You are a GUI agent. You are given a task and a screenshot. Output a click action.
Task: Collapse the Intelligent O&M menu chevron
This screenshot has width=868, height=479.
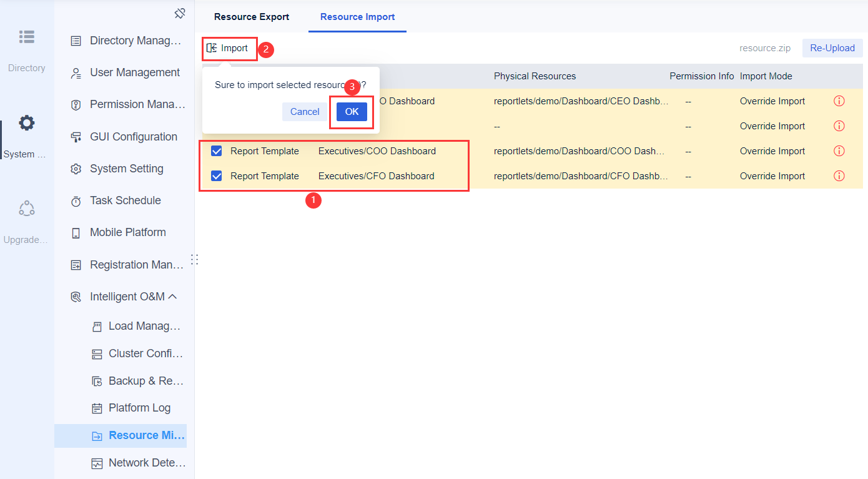click(173, 297)
